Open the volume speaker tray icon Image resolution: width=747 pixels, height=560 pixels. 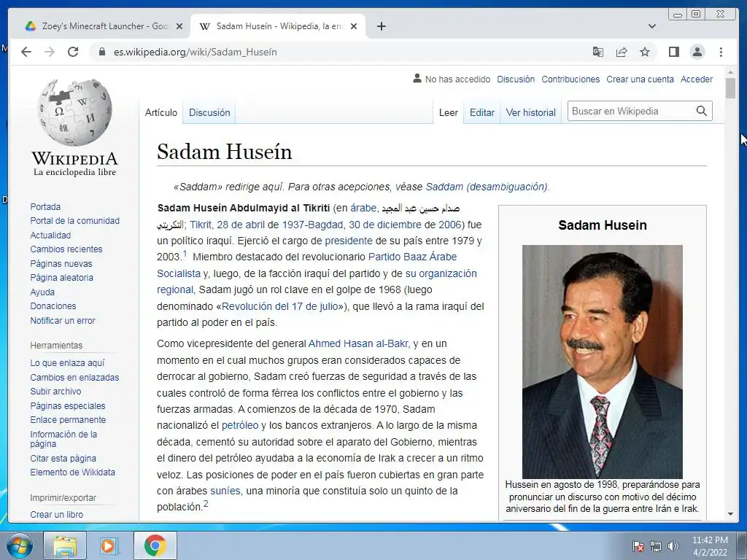tap(673, 546)
